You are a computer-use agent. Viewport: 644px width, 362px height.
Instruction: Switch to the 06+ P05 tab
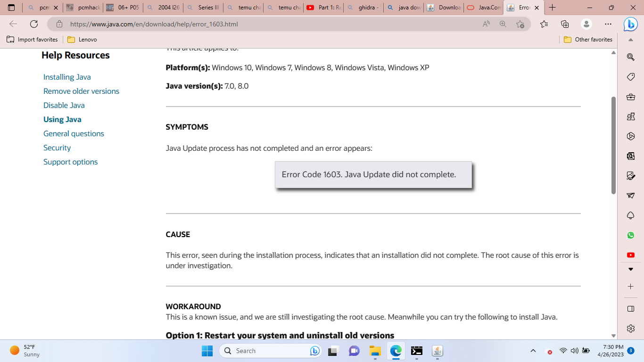[122, 8]
